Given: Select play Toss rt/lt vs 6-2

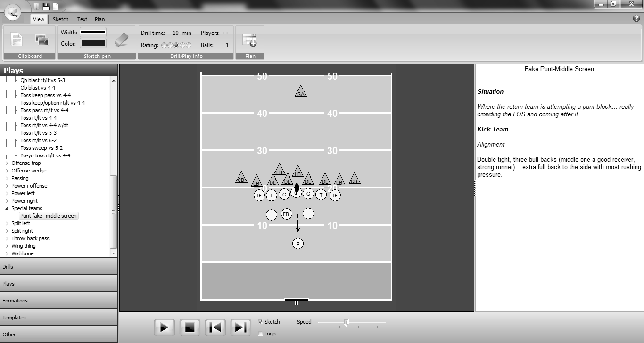Looking at the screenshot, I should (38, 140).
